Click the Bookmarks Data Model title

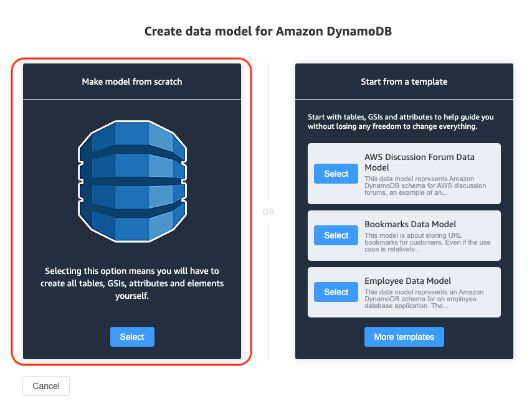click(x=411, y=224)
